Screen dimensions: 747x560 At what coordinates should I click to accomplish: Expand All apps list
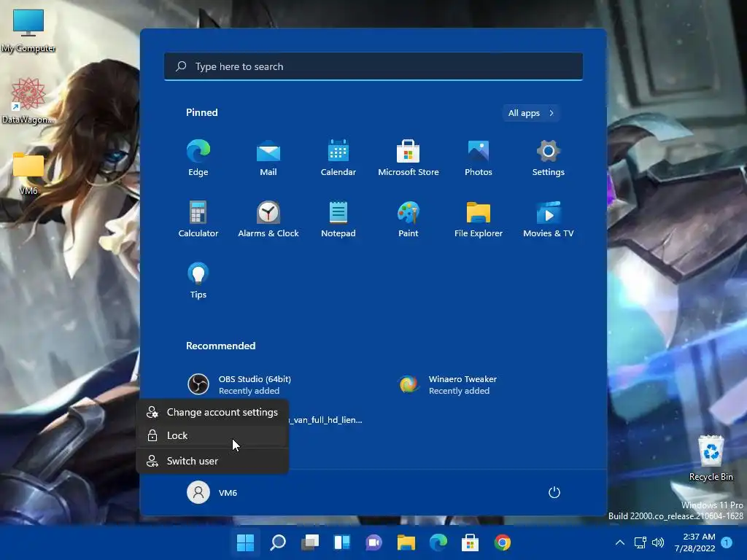tap(531, 113)
